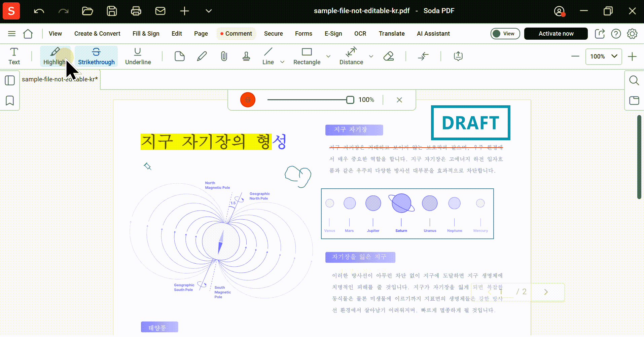Open the Create & Convert tab
Viewport: 644px width, 337px height.
[x=97, y=34]
